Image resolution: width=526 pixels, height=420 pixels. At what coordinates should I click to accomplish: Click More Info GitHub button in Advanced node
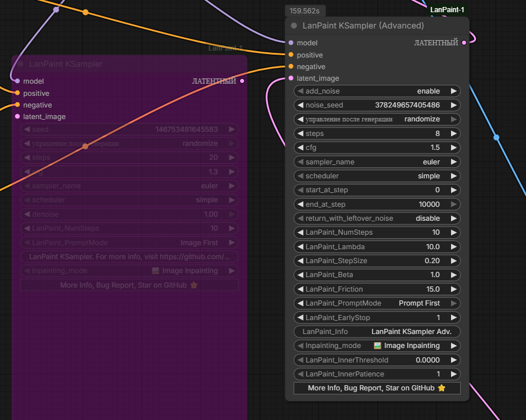377,388
